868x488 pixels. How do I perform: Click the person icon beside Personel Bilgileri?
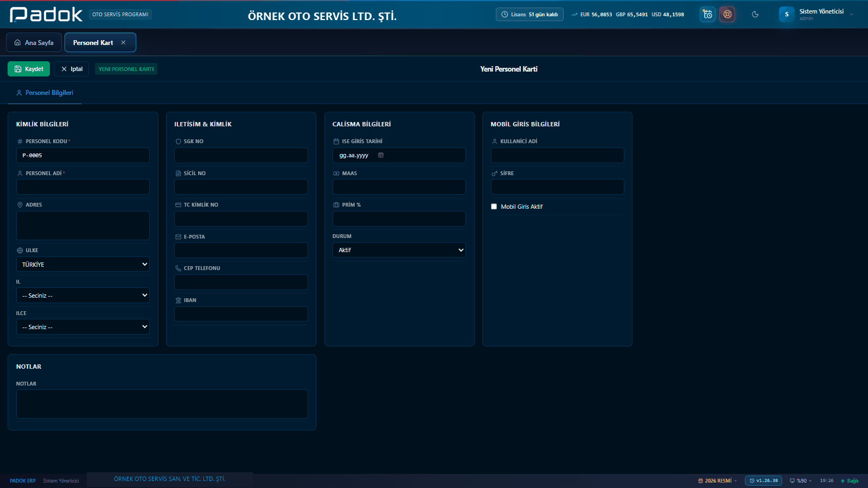[19, 93]
